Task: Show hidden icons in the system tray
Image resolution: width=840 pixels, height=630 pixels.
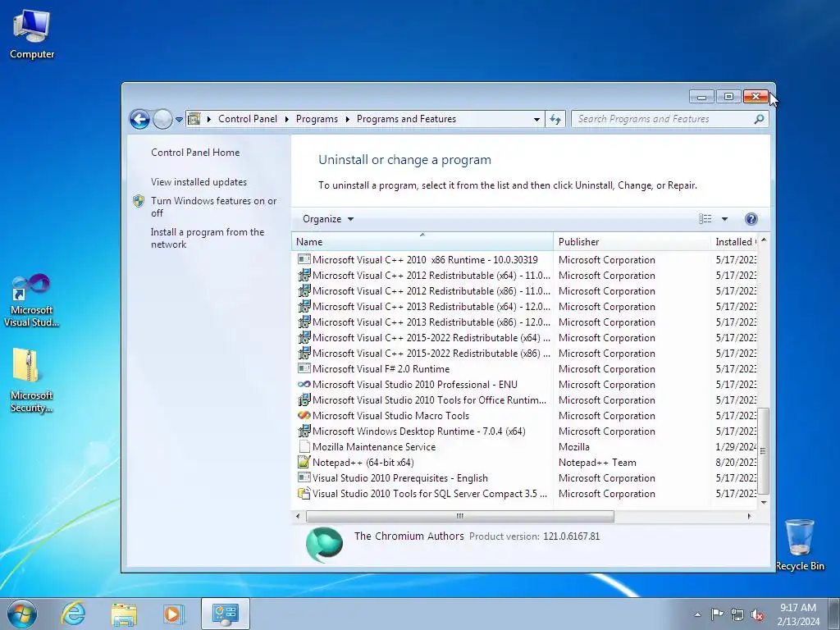Action: pyautogui.click(x=697, y=614)
